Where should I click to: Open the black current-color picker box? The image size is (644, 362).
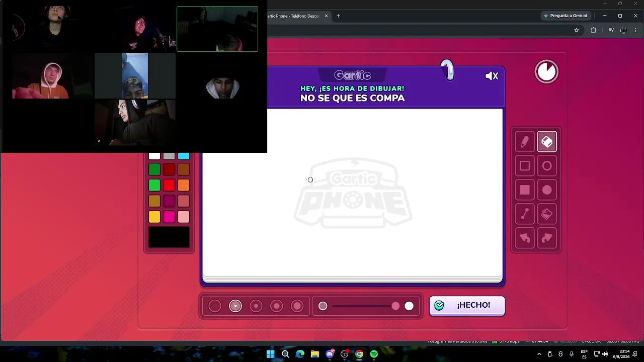pyautogui.click(x=169, y=237)
